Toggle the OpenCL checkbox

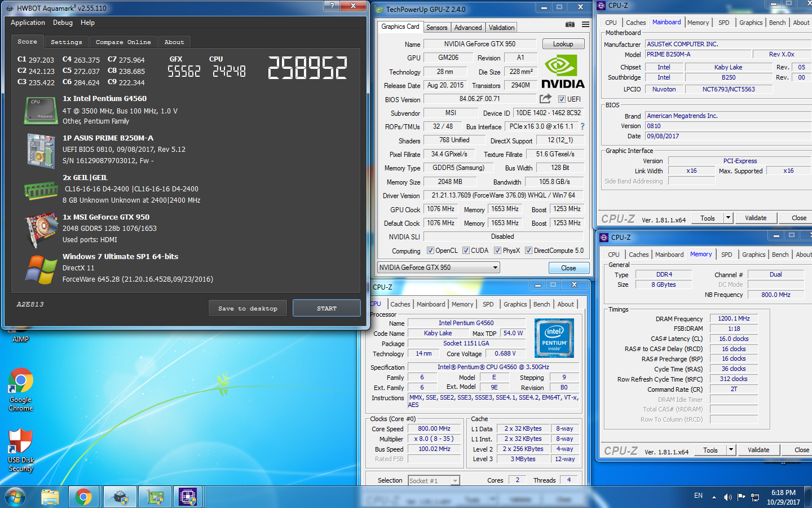click(430, 251)
